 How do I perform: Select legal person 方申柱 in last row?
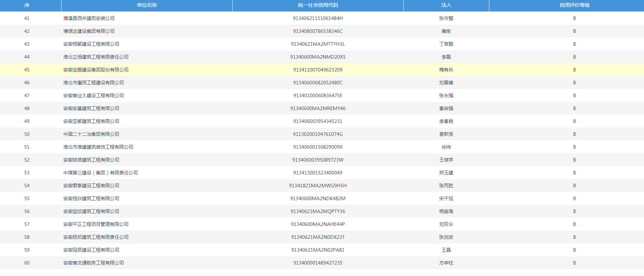click(446, 263)
